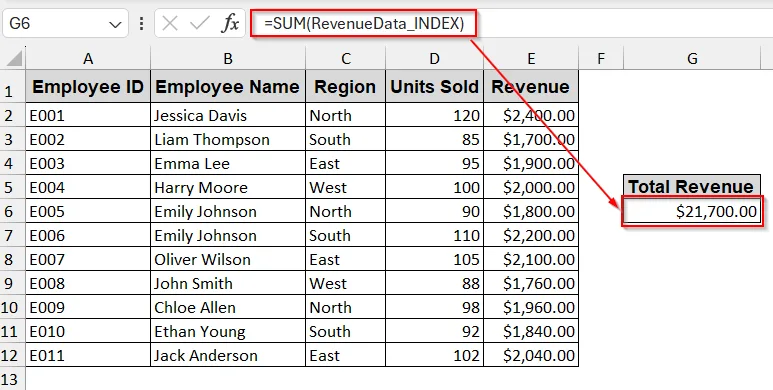Select cell Oliver Wilson
773x390 pixels.
[x=228, y=259]
